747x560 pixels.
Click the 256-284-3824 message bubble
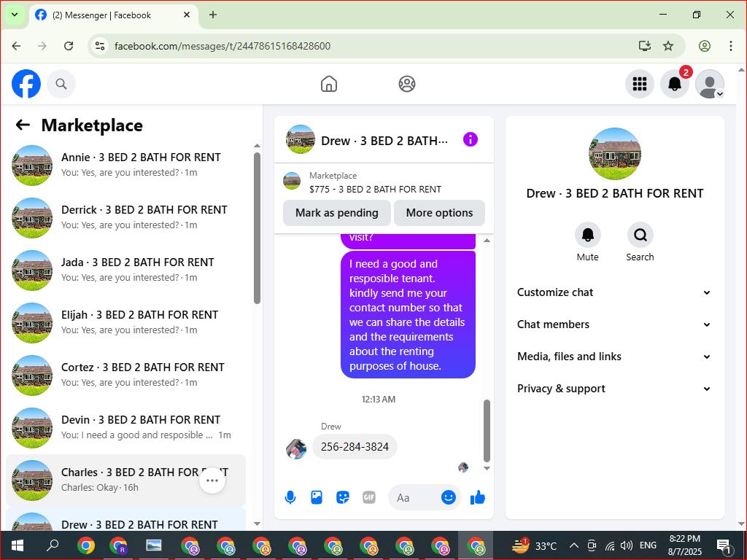(355, 447)
